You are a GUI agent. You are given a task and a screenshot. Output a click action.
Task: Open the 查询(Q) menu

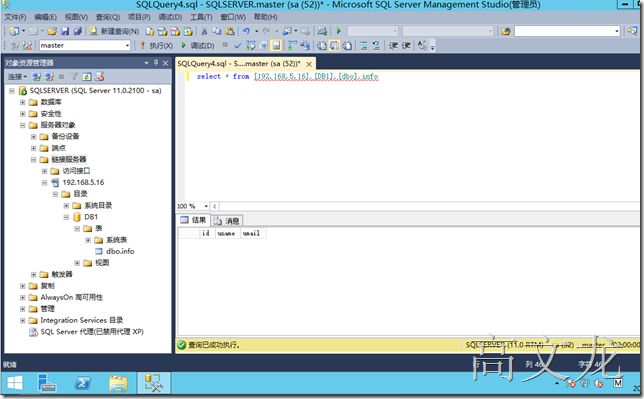tap(108, 17)
